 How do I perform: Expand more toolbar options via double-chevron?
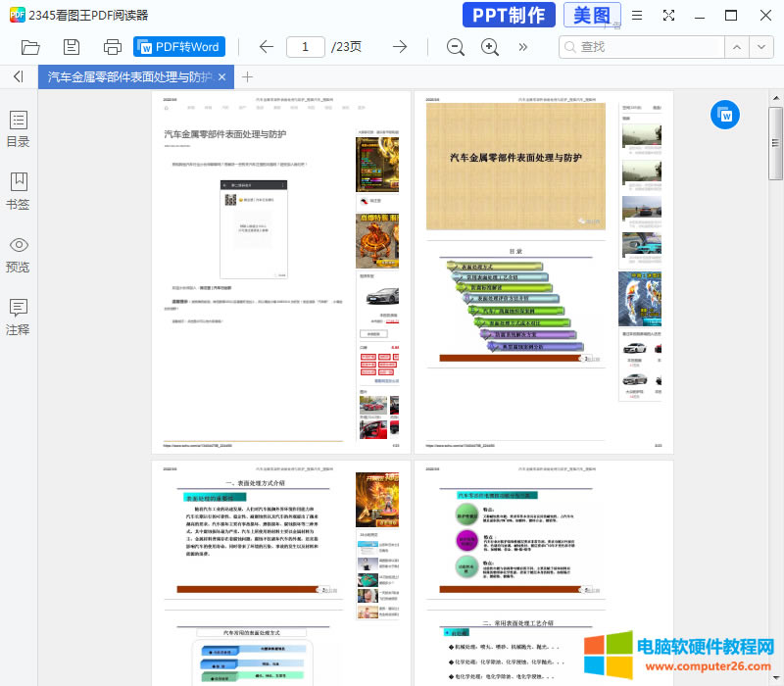522,46
